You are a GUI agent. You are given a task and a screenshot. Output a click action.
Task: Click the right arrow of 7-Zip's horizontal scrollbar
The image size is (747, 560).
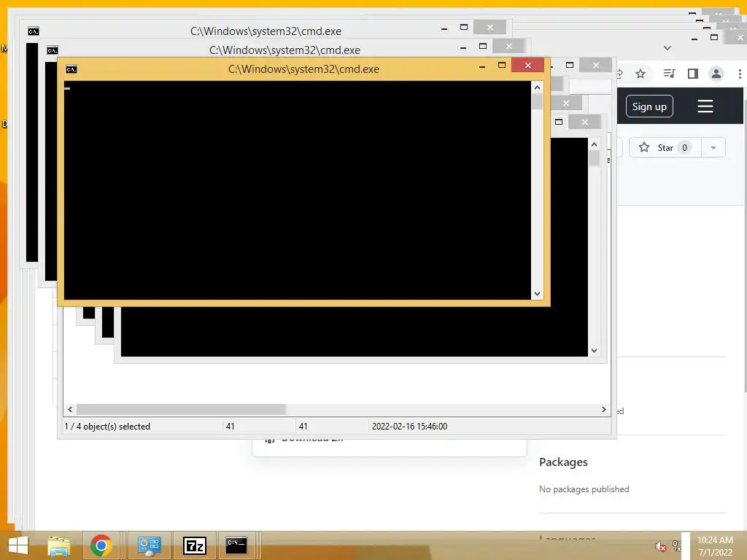(x=603, y=410)
